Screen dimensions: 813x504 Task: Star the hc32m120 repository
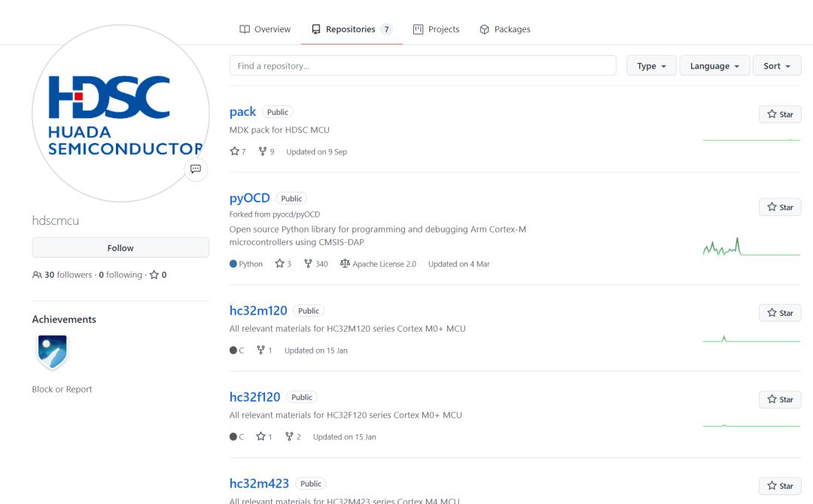tap(780, 313)
